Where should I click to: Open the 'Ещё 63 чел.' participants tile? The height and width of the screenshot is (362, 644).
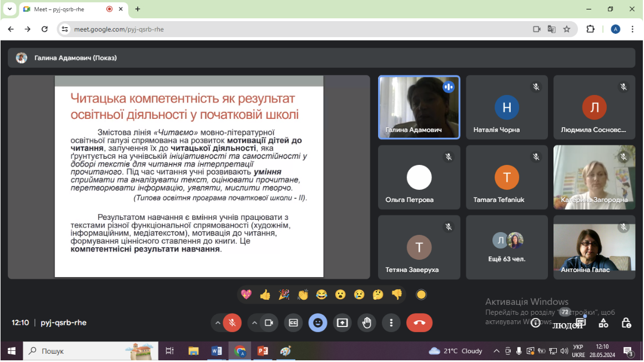tap(507, 248)
